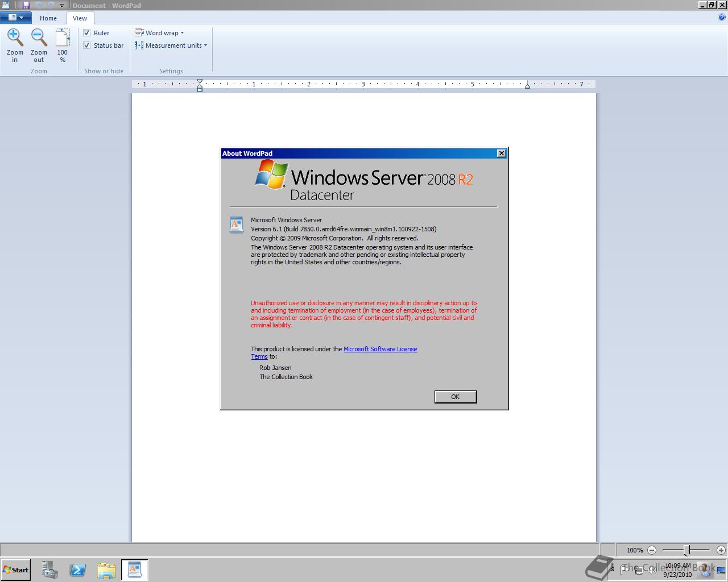The height and width of the screenshot is (582, 728).
Task: Click the 'Rob Jansen' licensee text
Action: [275, 368]
